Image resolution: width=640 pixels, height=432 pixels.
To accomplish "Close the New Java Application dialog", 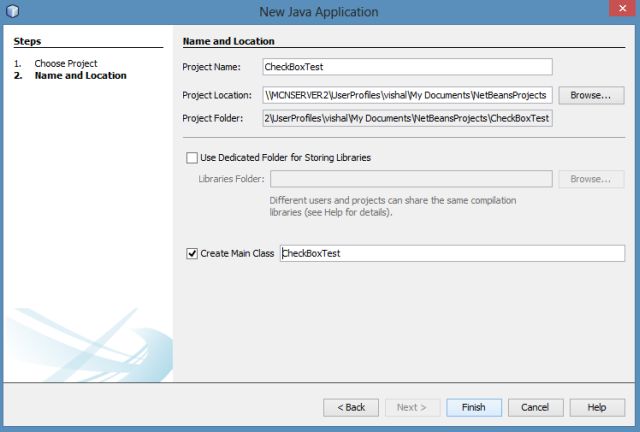I will click(622, 9).
